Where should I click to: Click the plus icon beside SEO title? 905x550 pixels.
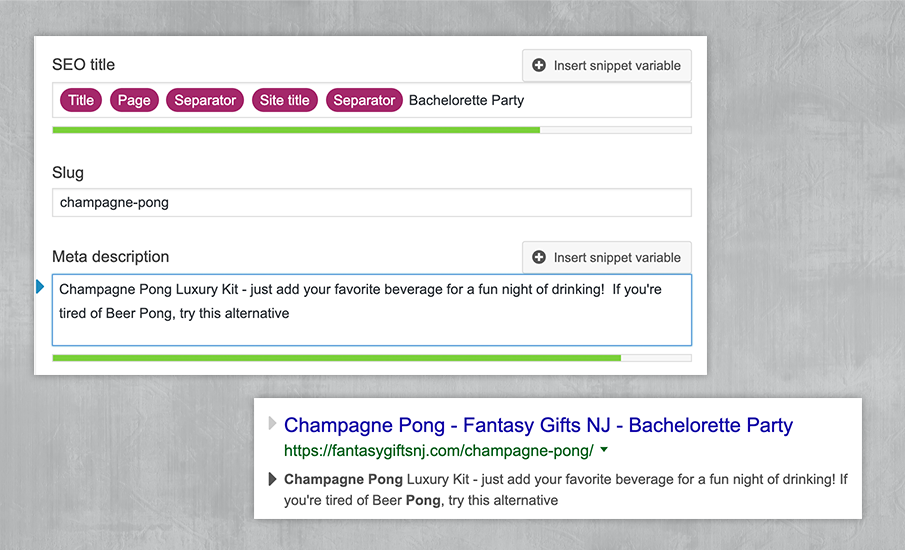click(x=540, y=66)
